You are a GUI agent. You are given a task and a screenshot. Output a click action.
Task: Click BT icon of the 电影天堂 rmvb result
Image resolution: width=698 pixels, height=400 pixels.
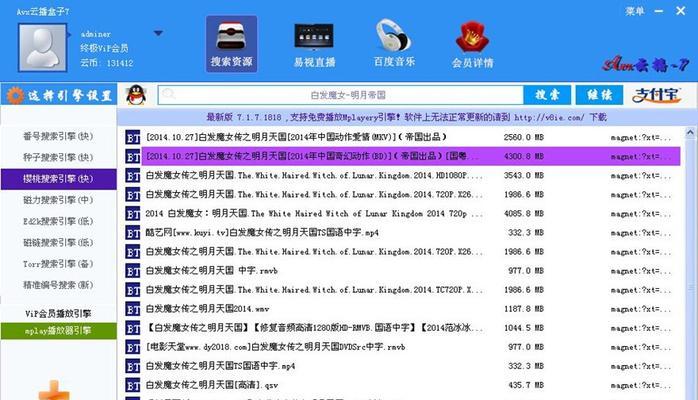[x=133, y=347]
